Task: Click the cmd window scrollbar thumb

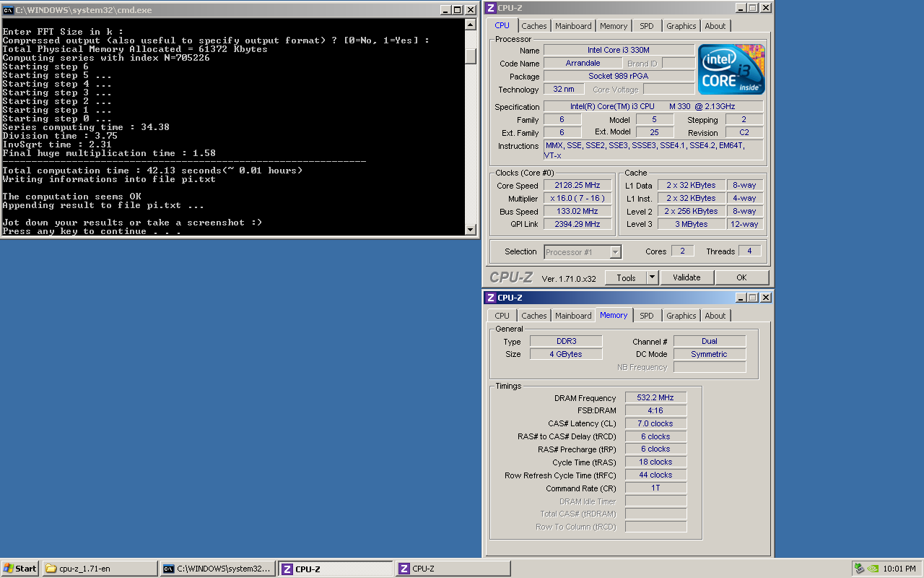Action: click(471, 56)
